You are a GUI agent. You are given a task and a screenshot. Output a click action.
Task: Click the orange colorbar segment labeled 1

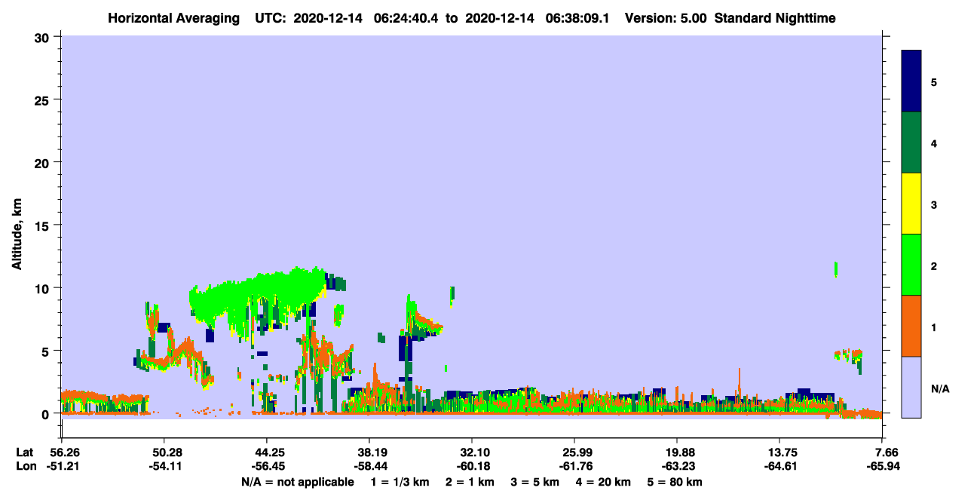coord(911,326)
